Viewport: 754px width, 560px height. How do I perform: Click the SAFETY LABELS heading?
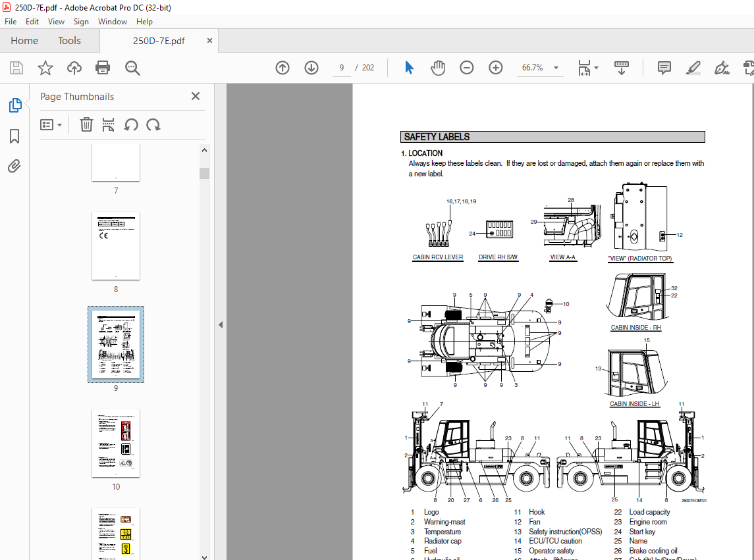coord(437,137)
